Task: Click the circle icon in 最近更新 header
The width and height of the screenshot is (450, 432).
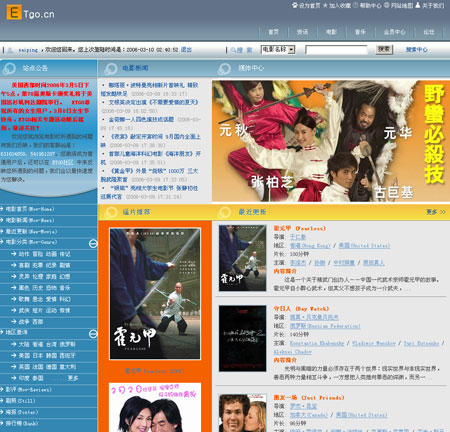Action: point(224,212)
